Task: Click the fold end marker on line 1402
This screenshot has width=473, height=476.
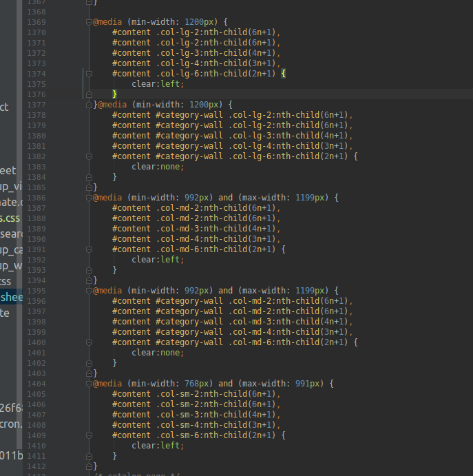Action: (x=89, y=363)
